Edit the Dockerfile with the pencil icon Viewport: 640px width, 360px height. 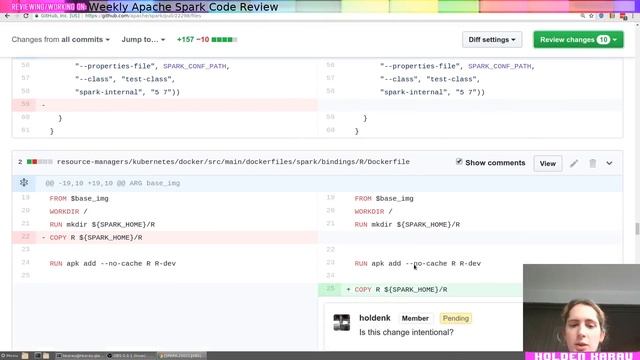[574, 163]
